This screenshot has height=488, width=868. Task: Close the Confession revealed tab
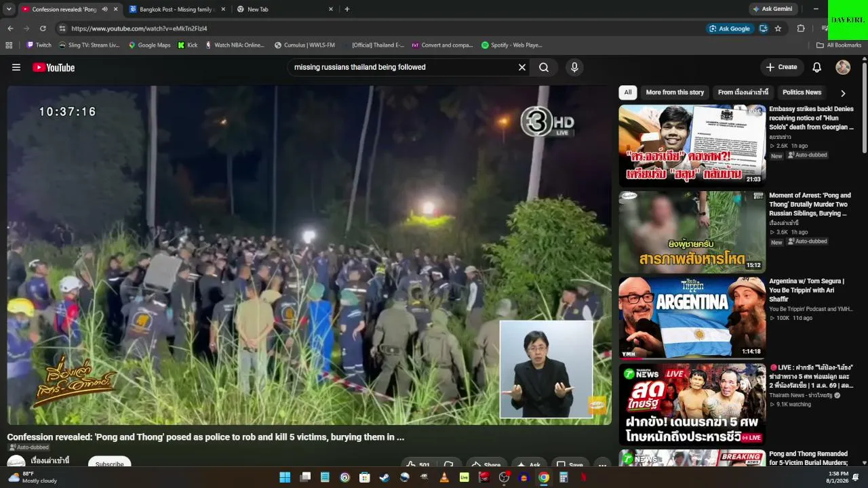(116, 9)
